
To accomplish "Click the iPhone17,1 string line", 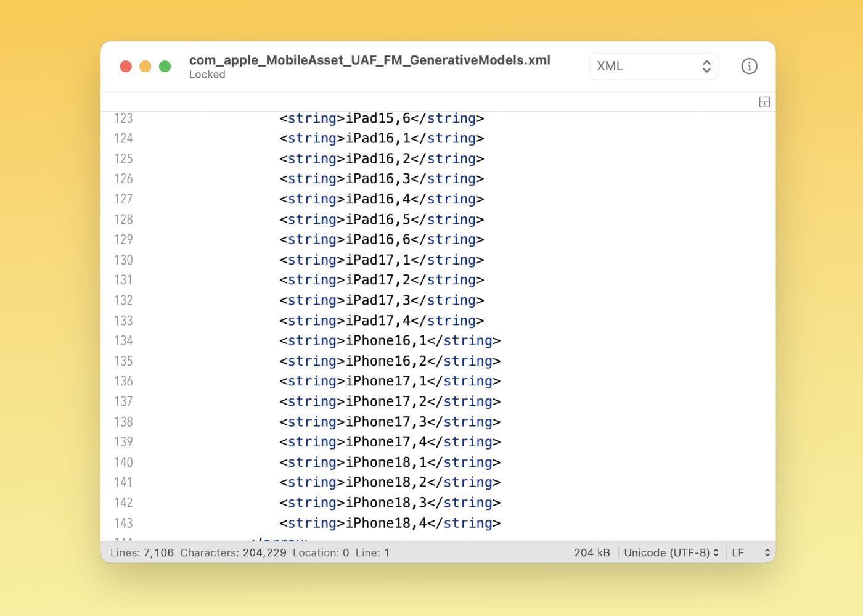I will pyautogui.click(x=390, y=381).
